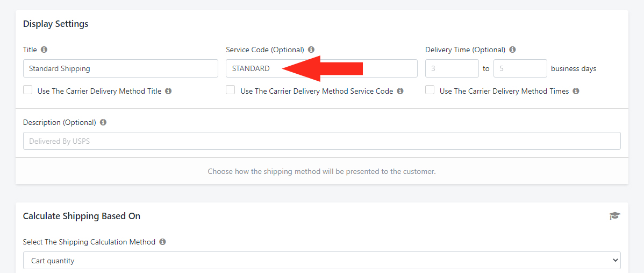Click info icon next to Delivery Time (Optional)
This screenshot has width=644, height=273.
click(513, 50)
